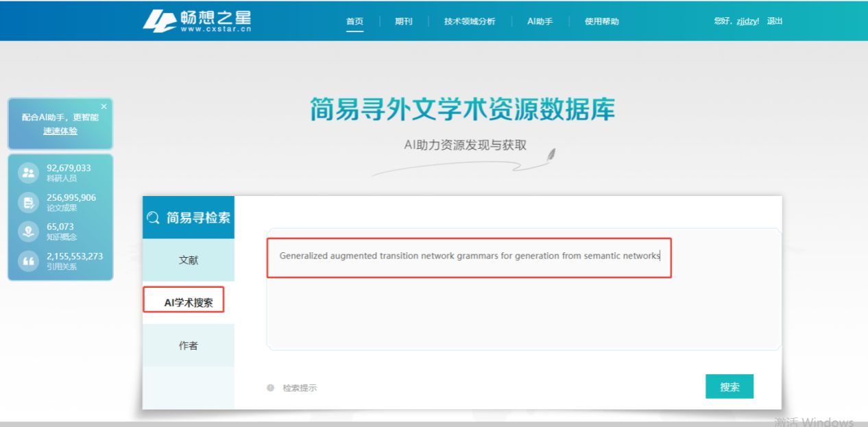Go to 技术领域分析 in top navigation
868x427 pixels.
[469, 21]
